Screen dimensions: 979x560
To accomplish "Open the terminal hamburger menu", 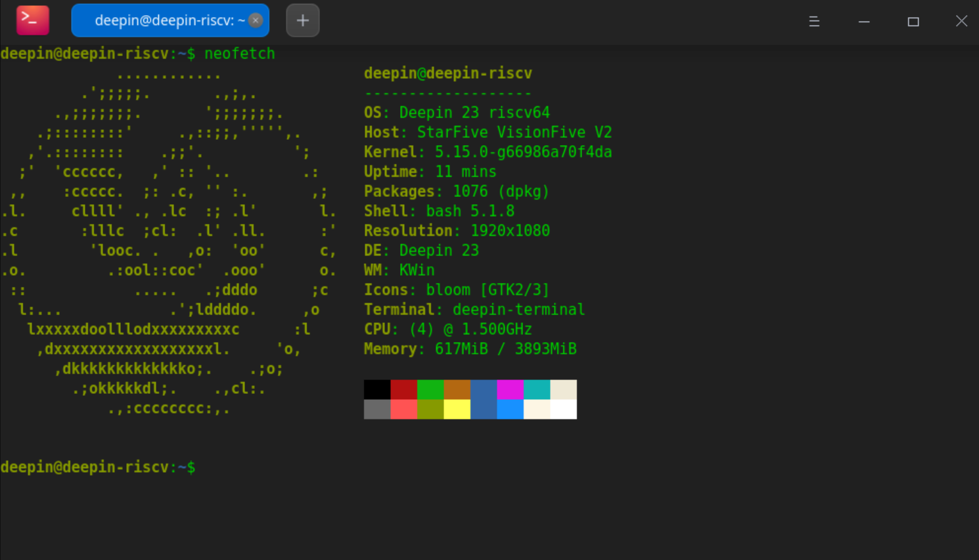I will pyautogui.click(x=814, y=21).
